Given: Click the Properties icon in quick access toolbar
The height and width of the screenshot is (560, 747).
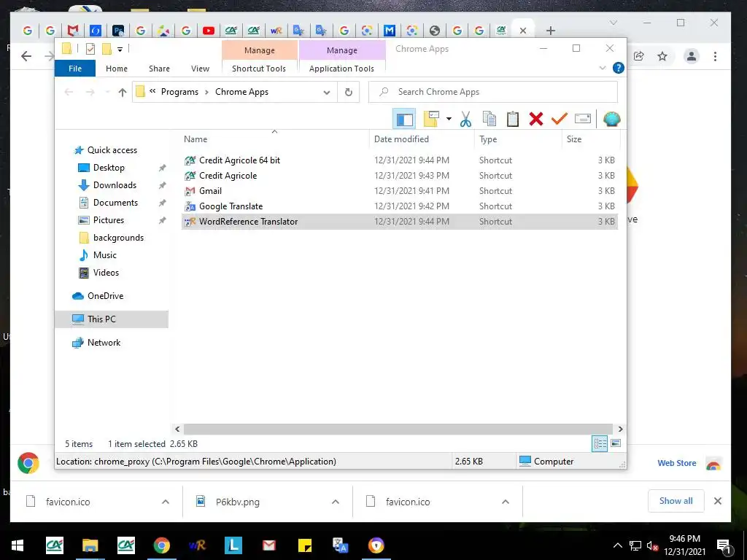Looking at the screenshot, I should tap(90, 49).
